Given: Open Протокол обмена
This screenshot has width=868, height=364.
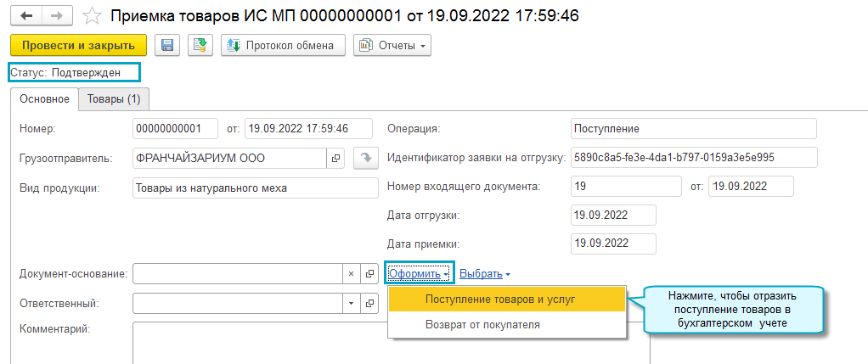Looking at the screenshot, I should point(283,45).
